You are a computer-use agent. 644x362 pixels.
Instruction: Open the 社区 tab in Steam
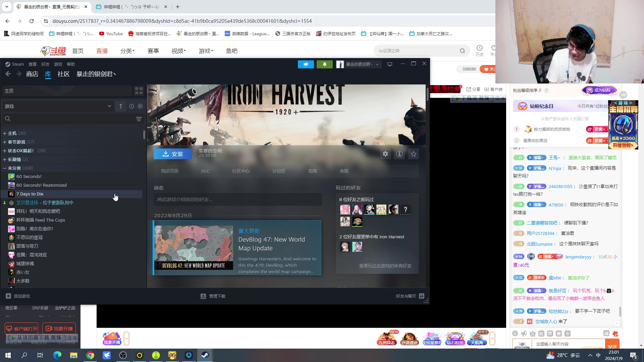63,74
